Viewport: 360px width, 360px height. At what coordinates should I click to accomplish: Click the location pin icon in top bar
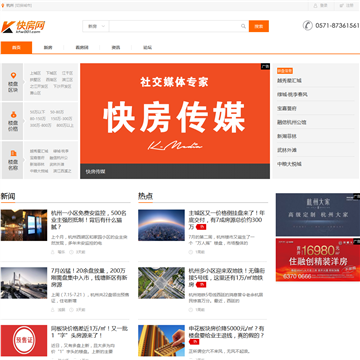click(x=3, y=5)
